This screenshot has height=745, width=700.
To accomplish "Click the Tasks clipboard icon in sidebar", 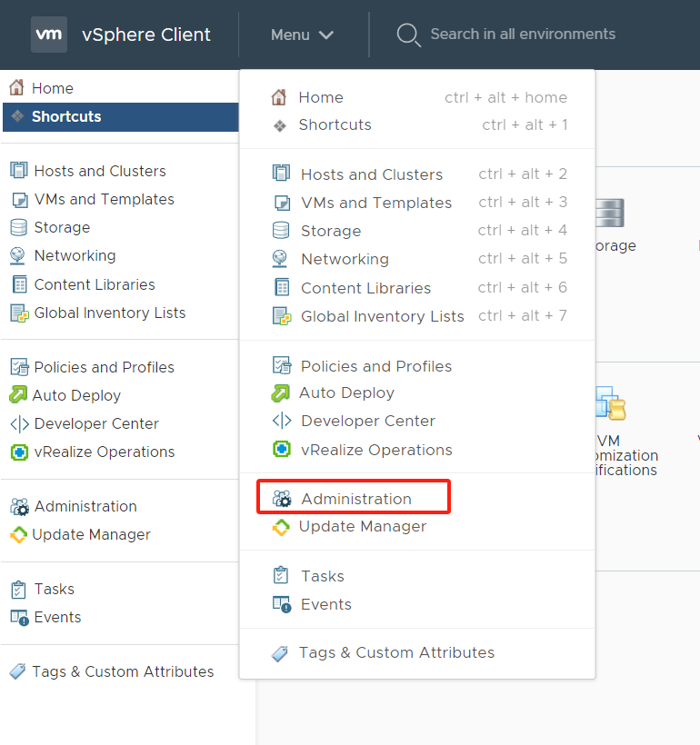I will pos(18,589).
